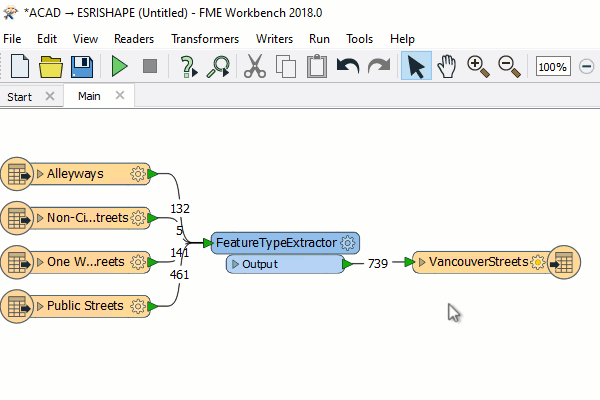This screenshot has width=600, height=400.
Task: Expand the Public Streets feature type
Action: [40, 306]
